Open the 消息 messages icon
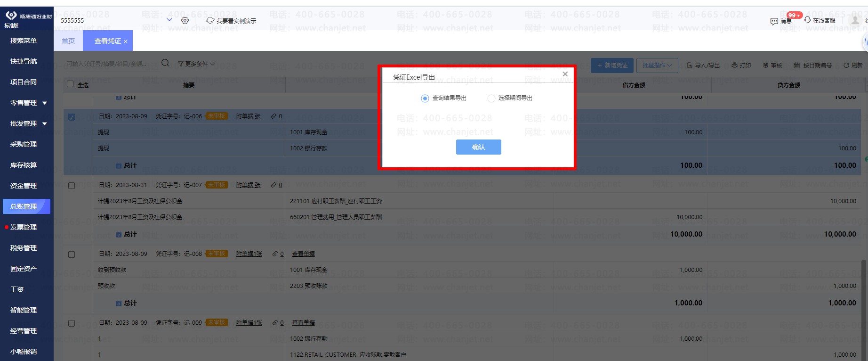Image resolution: width=868 pixels, height=361 pixels. pyautogui.click(x=774, y=21)
